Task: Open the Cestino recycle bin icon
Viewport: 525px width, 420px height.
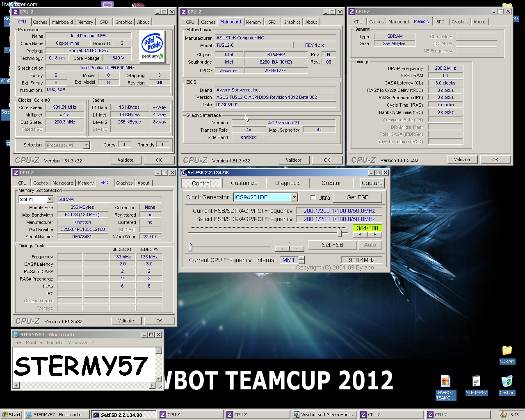Action: click(x=507, y=385)
